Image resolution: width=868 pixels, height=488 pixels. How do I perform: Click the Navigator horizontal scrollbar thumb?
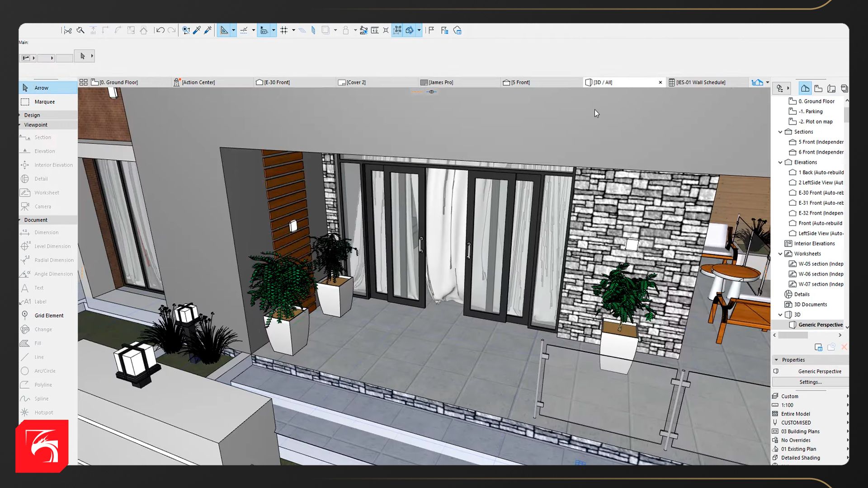point(793,335)
